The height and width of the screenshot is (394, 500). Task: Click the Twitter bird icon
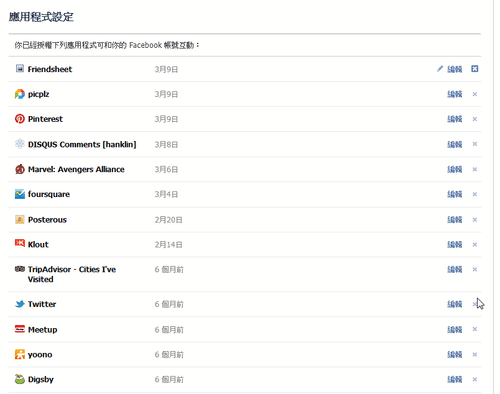[20, 304]
